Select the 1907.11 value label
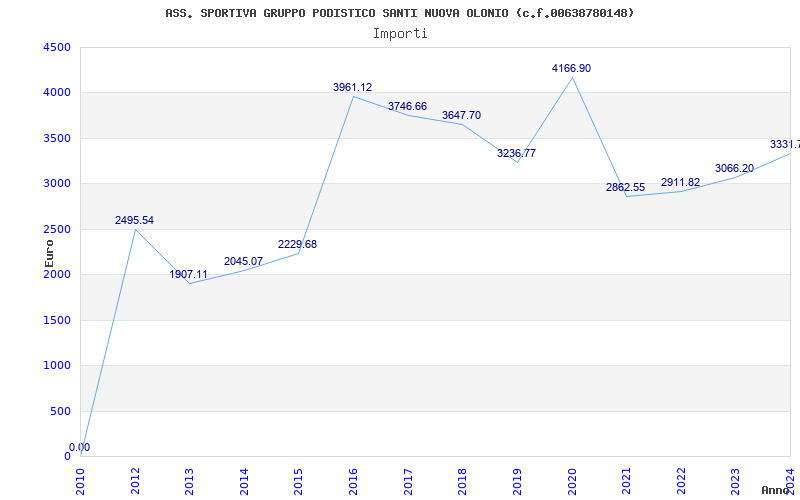Screen dimensions: 800x500 pyautogui.click(x=189, y=274)
